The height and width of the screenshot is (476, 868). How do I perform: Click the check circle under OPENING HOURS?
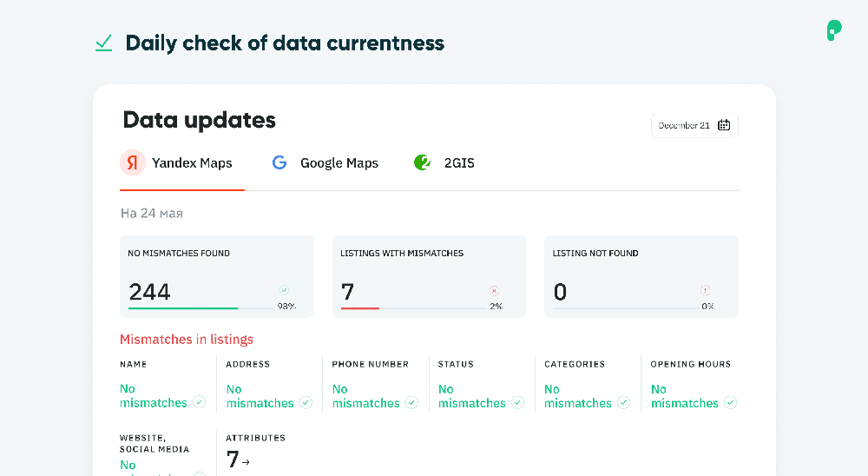[x=731, y=402]
